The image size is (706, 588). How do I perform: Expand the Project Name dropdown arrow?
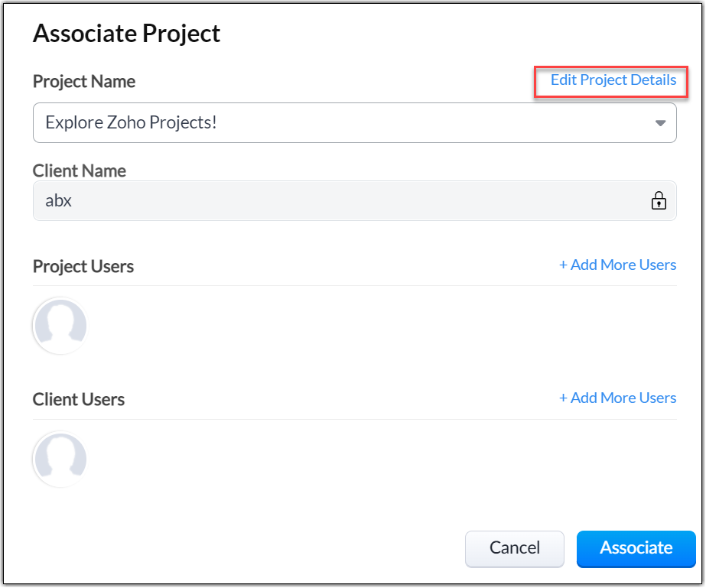[x=660, y=123]
